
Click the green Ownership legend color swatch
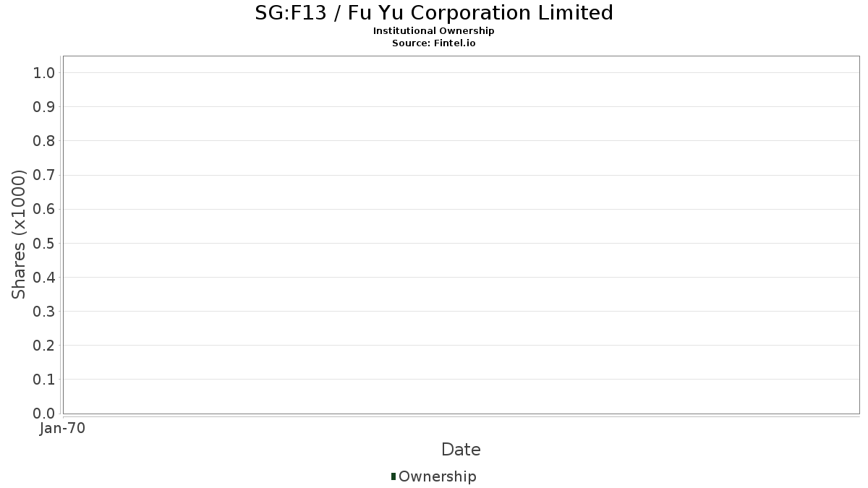[393, 476]
